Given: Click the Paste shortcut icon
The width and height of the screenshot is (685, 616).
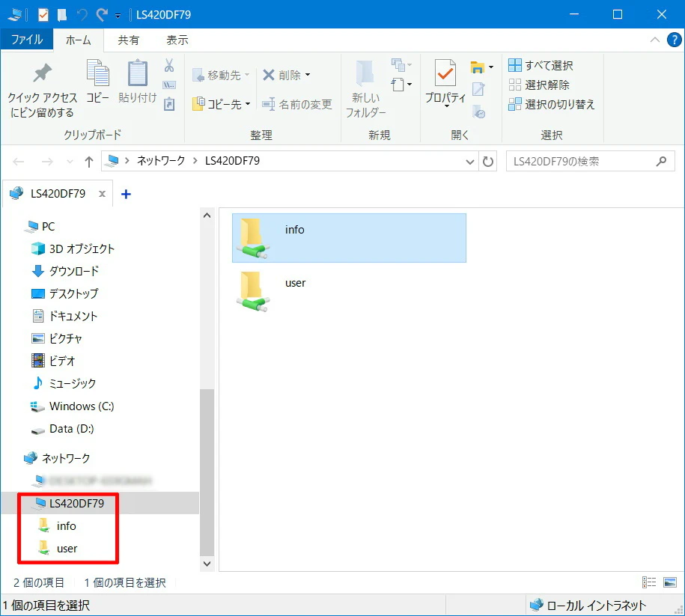Looking at the screenshot, I should (169, 105).
